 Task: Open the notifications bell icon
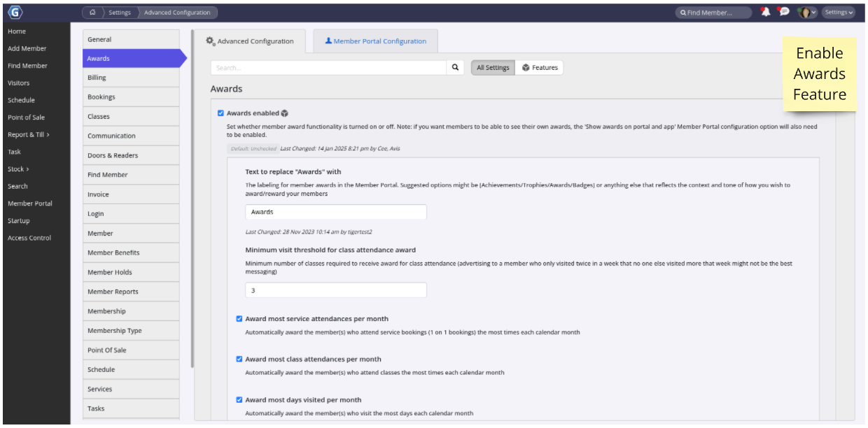click(766, 13)
